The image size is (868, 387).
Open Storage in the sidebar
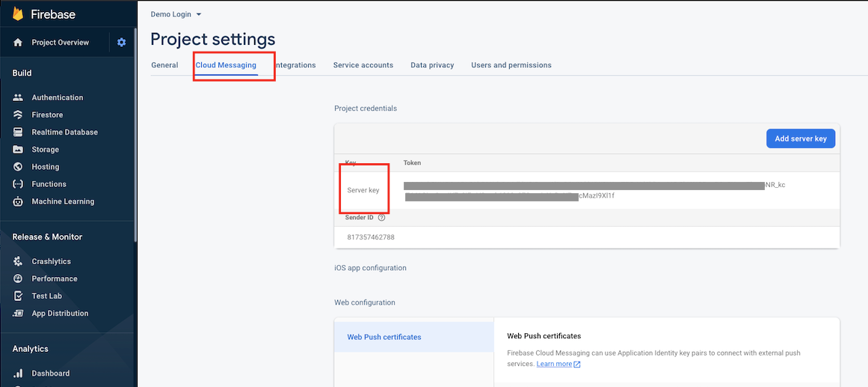46,149
